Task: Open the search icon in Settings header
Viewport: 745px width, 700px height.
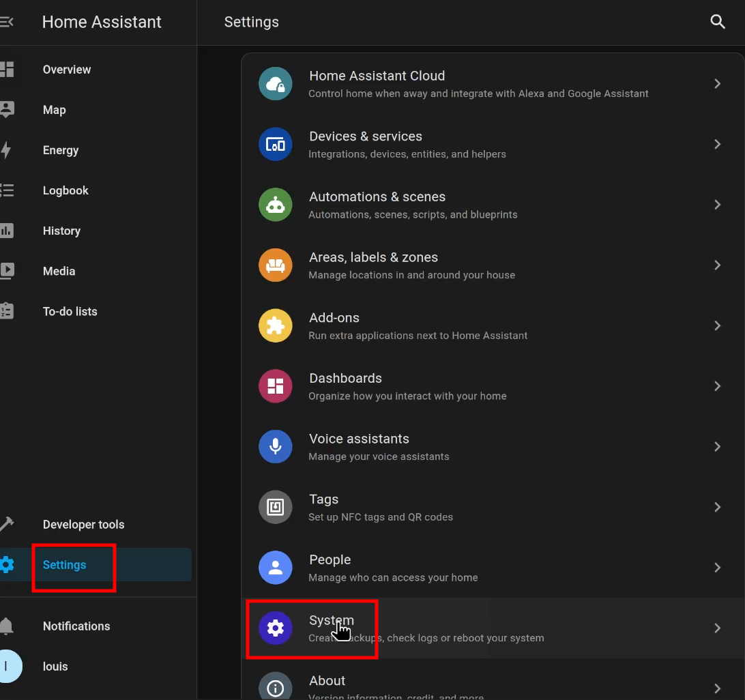Action: [718, 22]
